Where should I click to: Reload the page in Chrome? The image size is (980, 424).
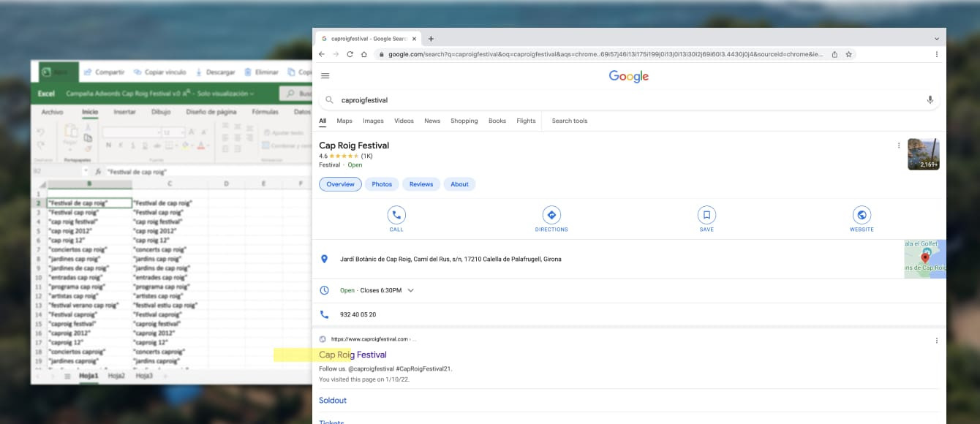(x=350, y=54)
